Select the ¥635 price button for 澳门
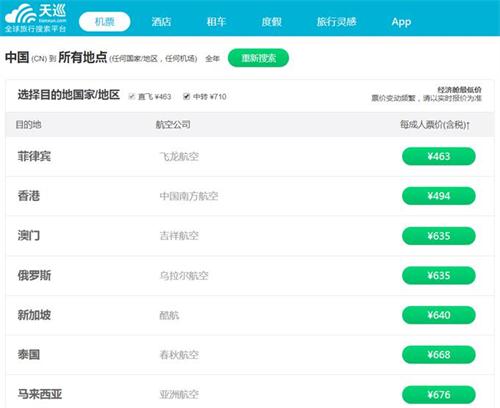 coord(439,236)
